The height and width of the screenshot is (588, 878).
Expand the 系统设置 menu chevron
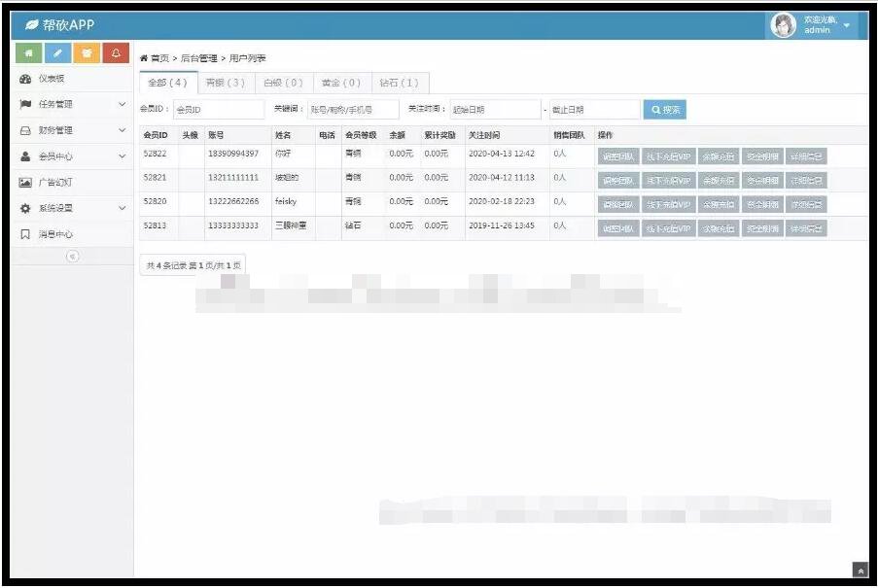[123, 208]
